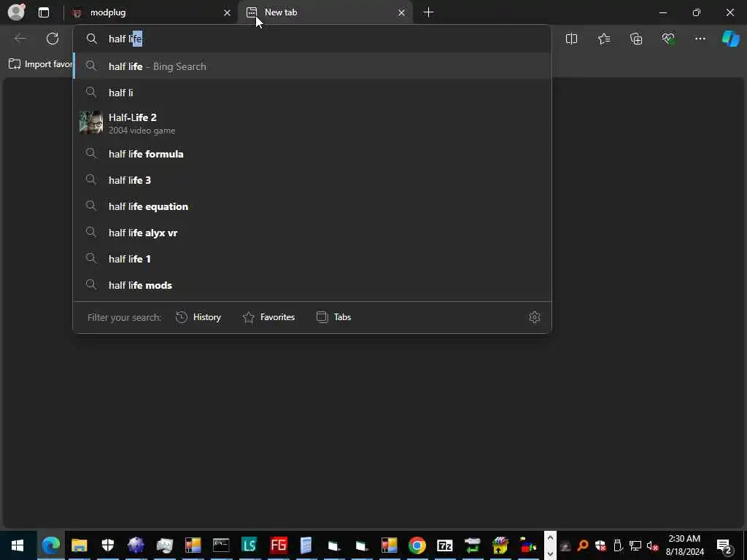Viewport: 747px width, 560px height.
Task: Close the modplug tab
Action: (228, 13)
